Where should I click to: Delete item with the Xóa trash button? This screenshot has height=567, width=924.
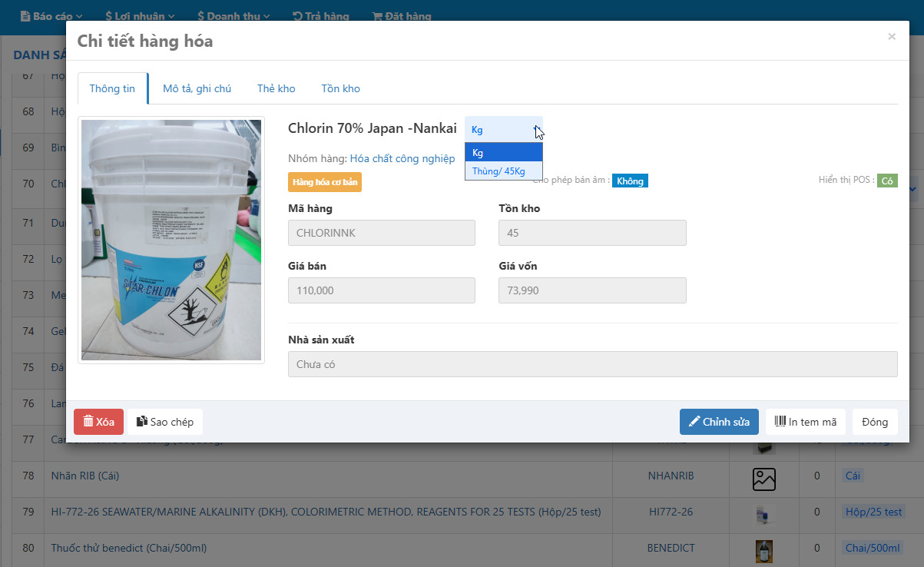[98, 422]
